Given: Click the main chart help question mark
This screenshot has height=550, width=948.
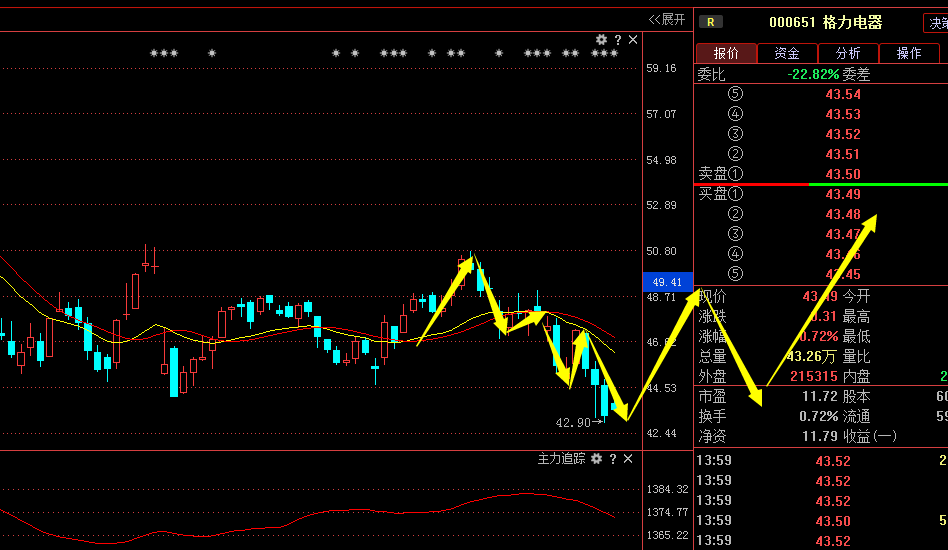Looking at the screenshot, I should pos(617,40).
